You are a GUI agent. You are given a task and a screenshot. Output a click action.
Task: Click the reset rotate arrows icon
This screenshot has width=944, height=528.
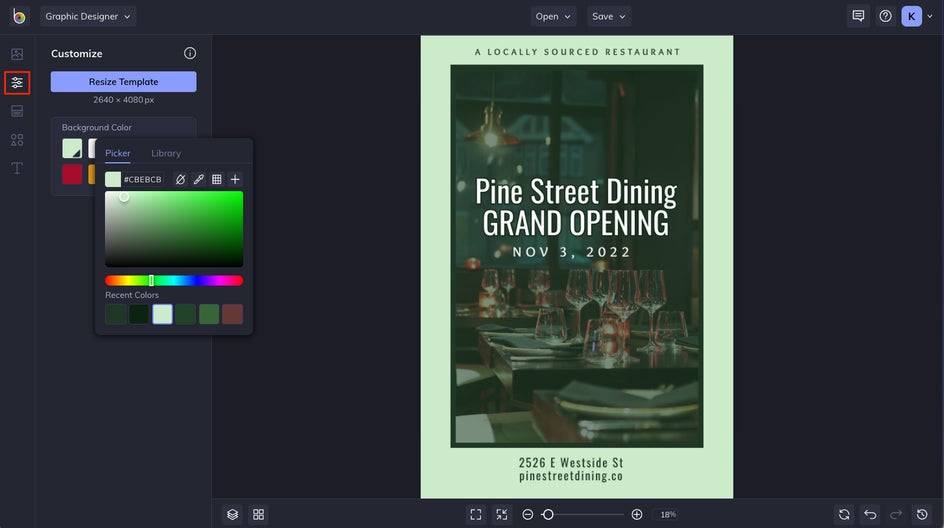point(844,514)
